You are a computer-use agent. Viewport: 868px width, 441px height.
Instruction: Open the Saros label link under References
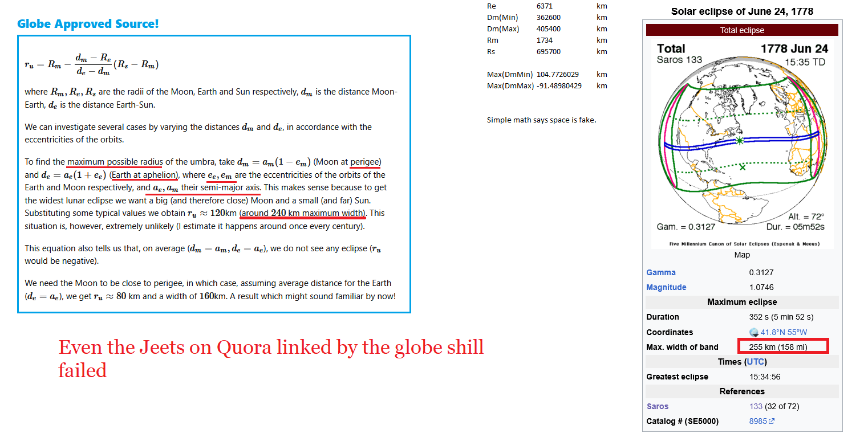[658, 406]
